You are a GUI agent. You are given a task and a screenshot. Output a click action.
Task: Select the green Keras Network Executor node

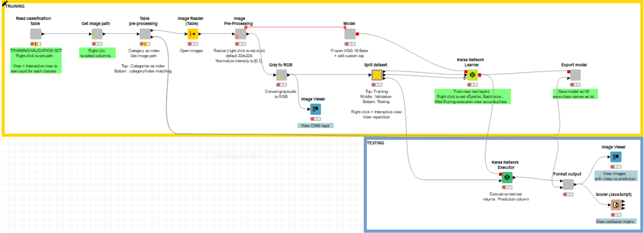pos(507,178)
